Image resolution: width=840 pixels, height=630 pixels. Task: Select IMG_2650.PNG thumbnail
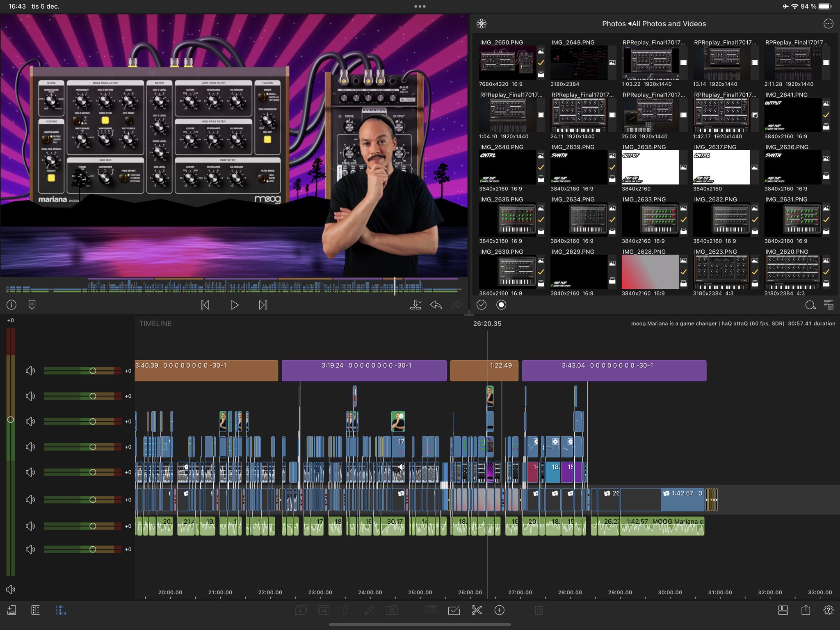pyautogui.click(x=507, y=62)
